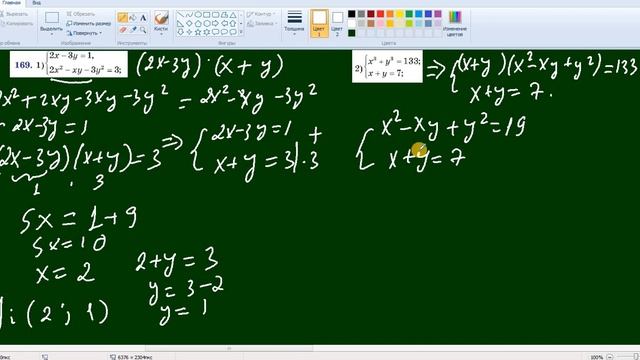Choose the Down arrow shape
The image size is (640, 360).
[180, 32]
